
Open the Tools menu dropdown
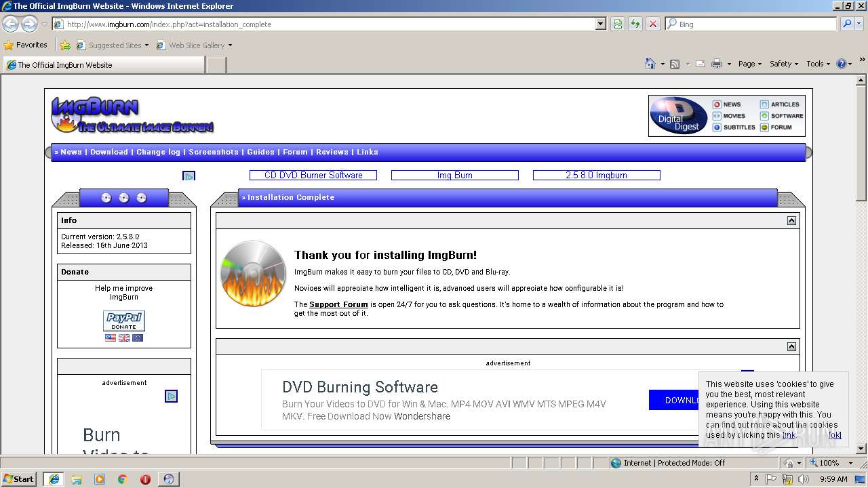pyautogui.click(x=818, y=64)
